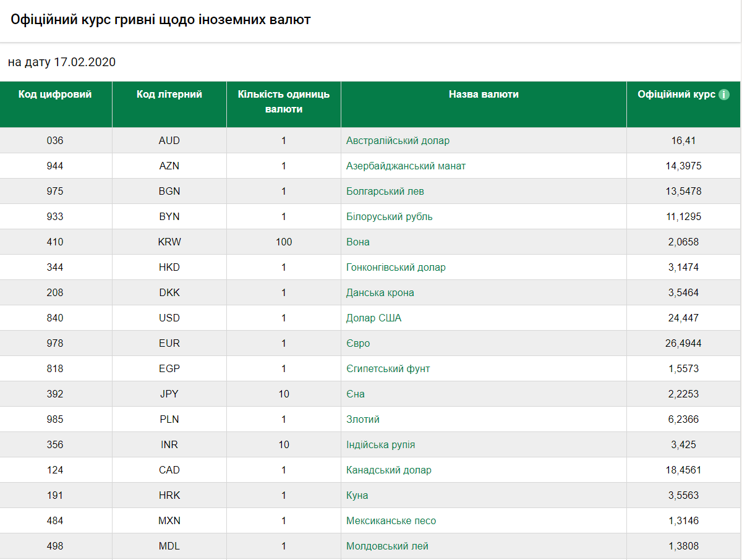Select the Куна currency link
The image size is (742, 560).
[x=357, y=495]
